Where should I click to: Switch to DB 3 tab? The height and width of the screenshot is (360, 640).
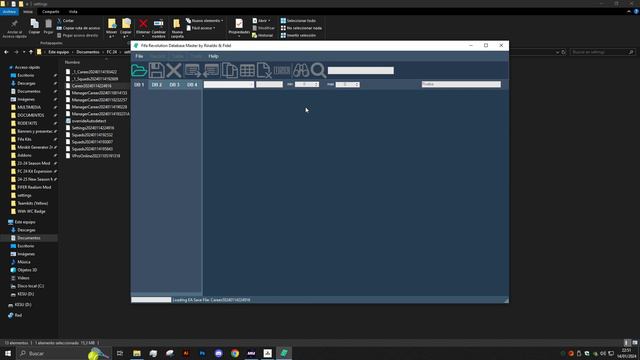(174, 84)
